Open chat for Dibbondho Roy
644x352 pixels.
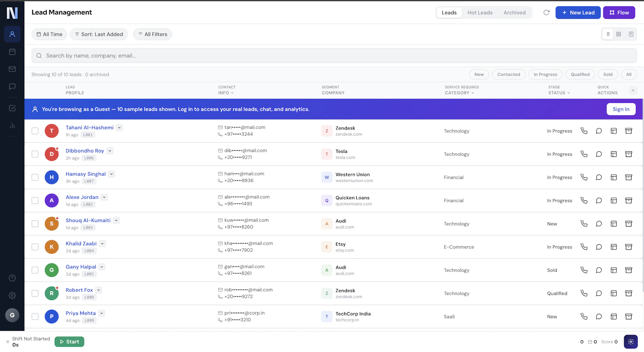tap(599, 154)
